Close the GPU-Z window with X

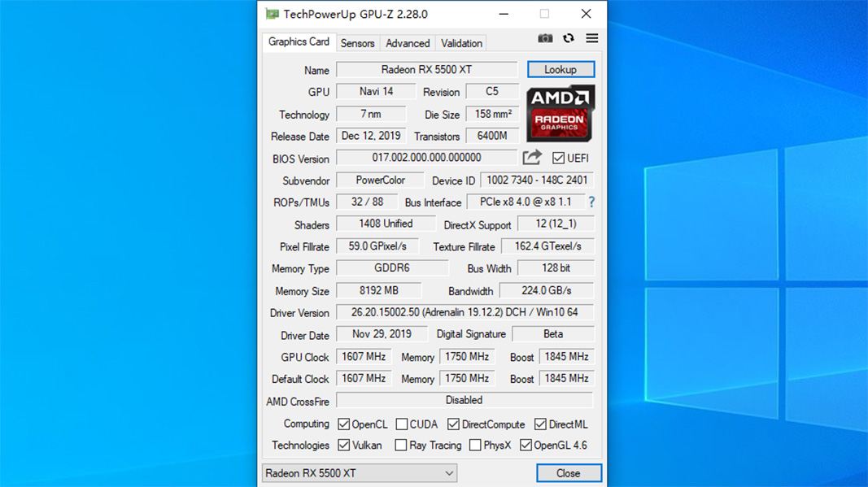(x=587, y=14)
